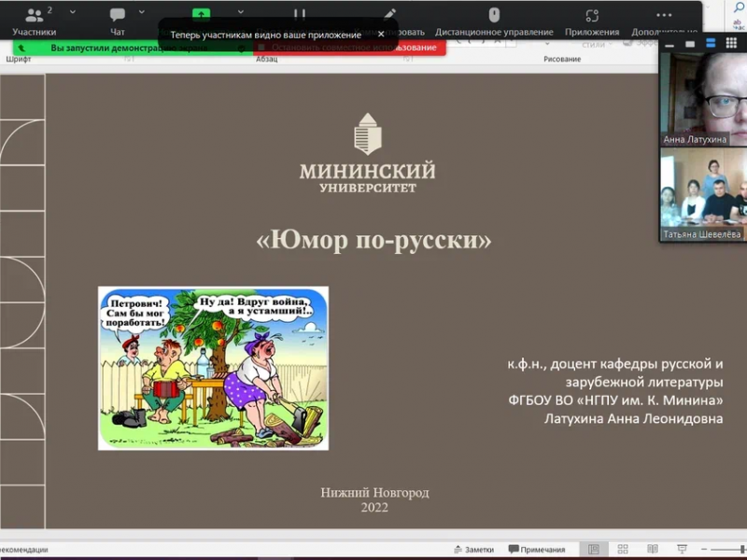
Task: Toggle the Примечания comments pane
Action: [x=537, y=550]
